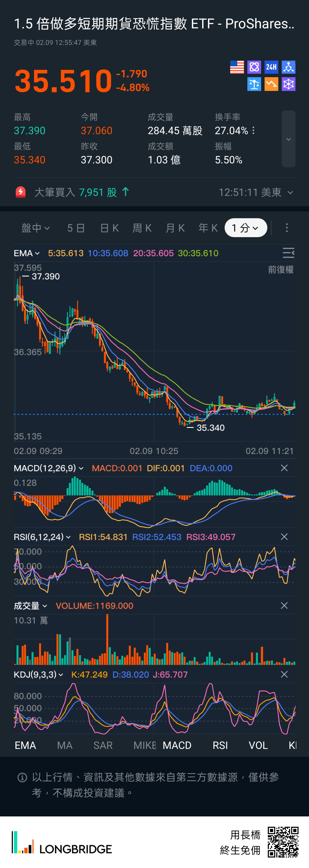Tap the US flag market icon
The width and height of the screenshot is (309, 868).
[x=237, y=67]
